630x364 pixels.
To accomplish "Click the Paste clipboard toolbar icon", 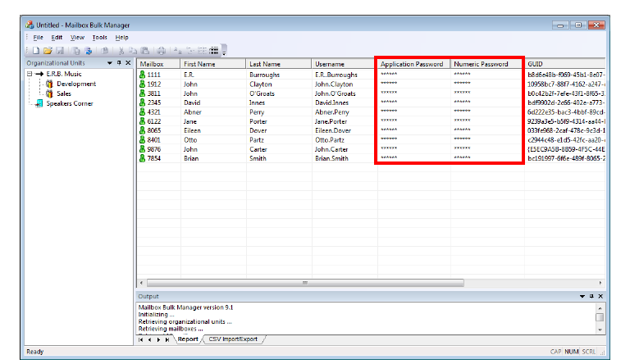I will pyautogui.click(x=145, y=51).
